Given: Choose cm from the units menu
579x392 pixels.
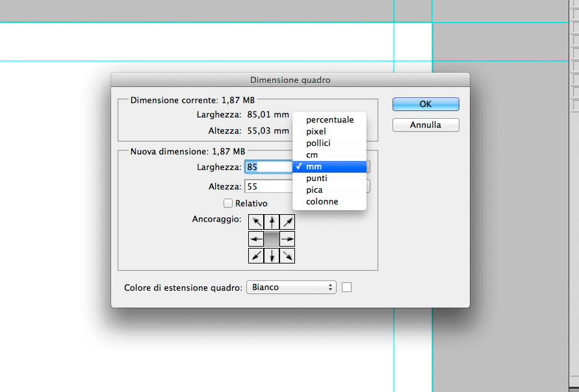Looking at the screenshot, I should tap(329, 155).
